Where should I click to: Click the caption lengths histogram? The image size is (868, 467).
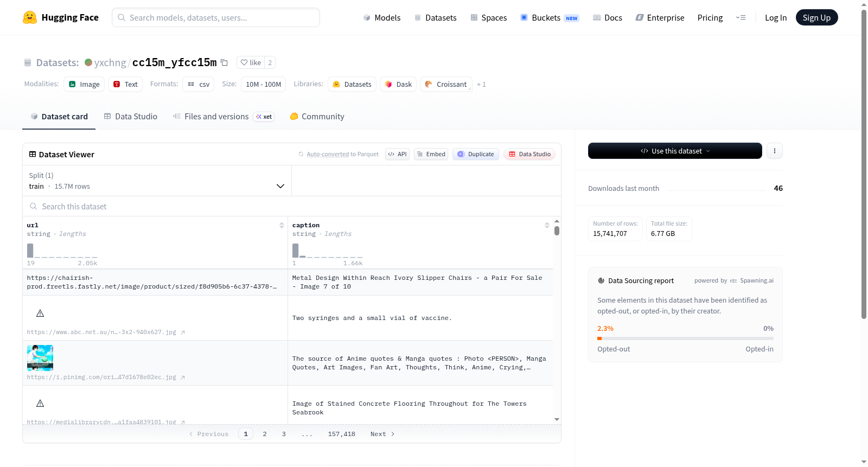pyautogui.click(x=328, y=251)
